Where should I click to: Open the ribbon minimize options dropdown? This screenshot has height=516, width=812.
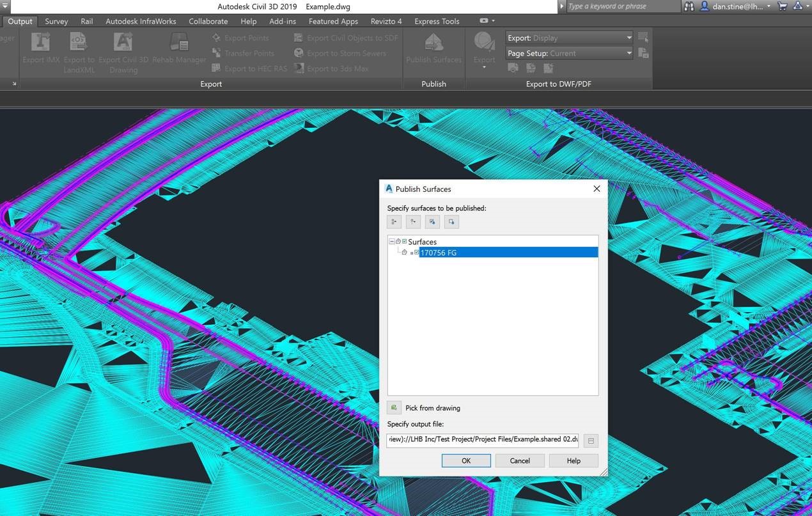click(493, 21)
